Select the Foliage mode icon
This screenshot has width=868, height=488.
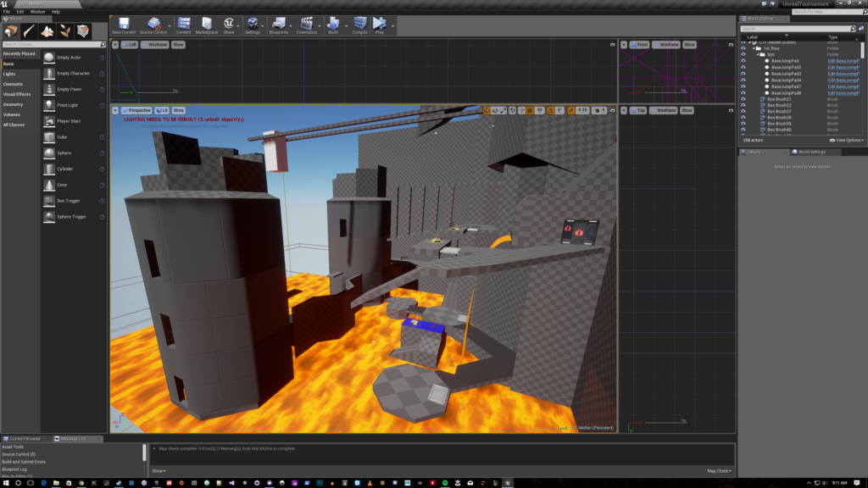[x=65, y=31]
